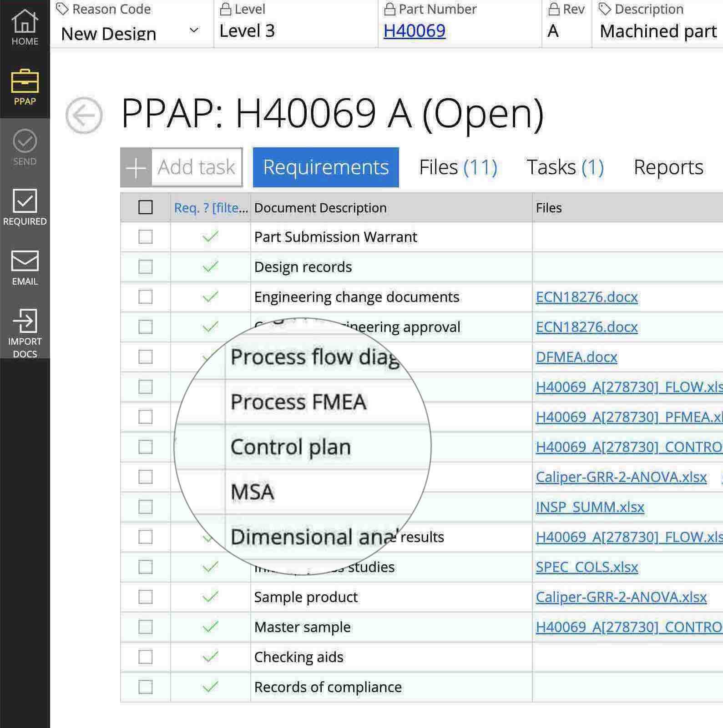Click the Reason Code tag icon

[x=62, y=9]
